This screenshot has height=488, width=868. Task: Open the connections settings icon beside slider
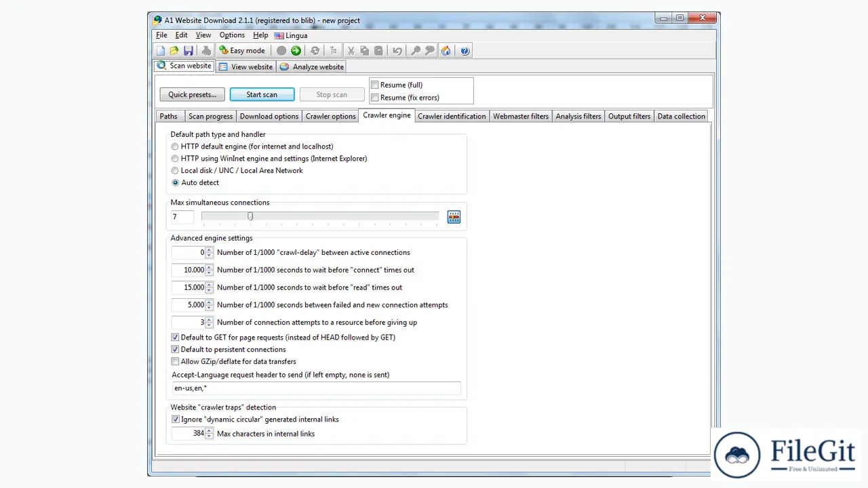(x=454, y=217)
